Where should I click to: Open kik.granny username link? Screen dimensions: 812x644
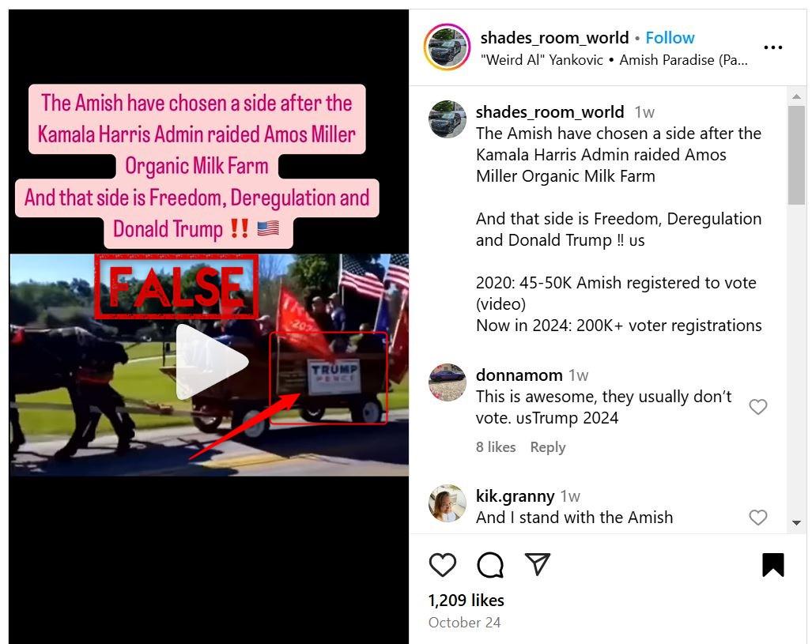tap(515, 496)
